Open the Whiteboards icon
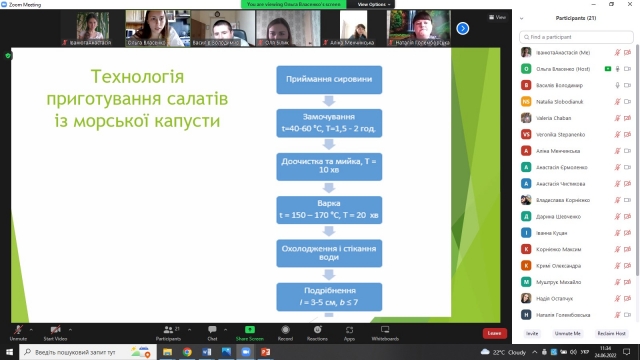This screenshot has height=360, width=640. 385,329
